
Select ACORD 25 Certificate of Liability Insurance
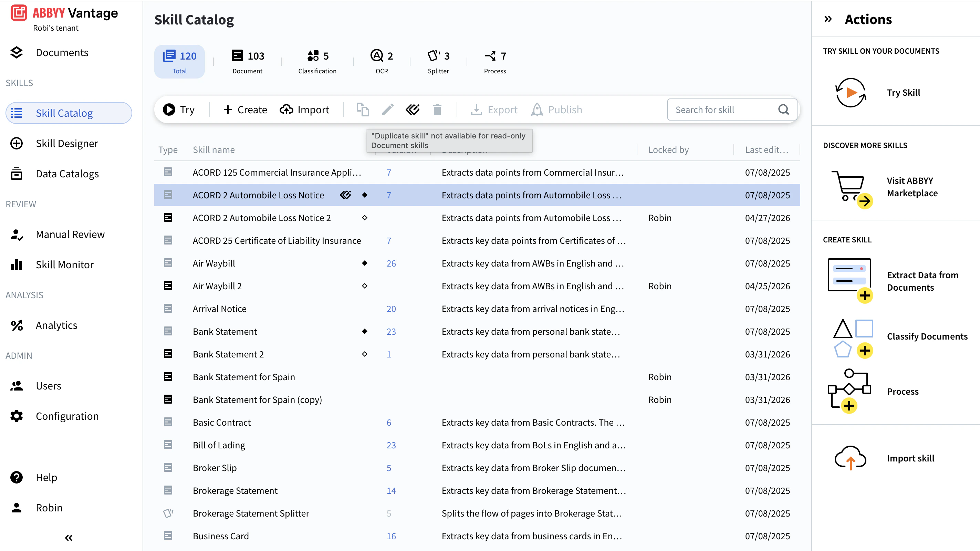477,240
